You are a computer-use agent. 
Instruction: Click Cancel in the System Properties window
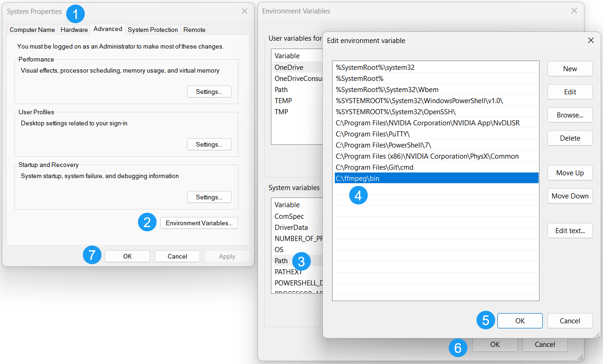[177, 256]
